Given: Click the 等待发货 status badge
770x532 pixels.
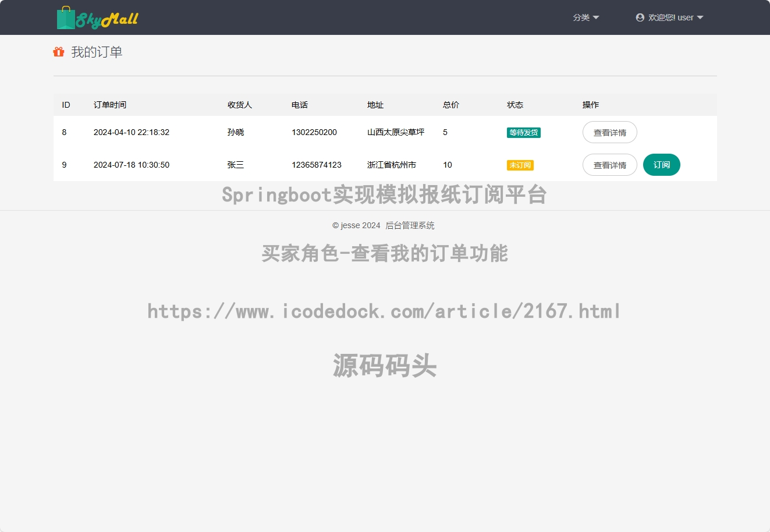Looking at the screenshot, I should coord(524,133).
